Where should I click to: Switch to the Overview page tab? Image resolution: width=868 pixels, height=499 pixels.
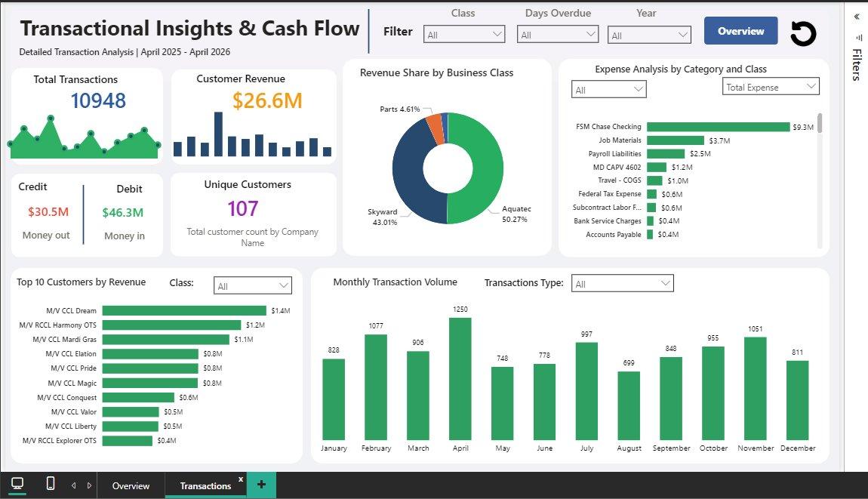tap(131, 485)
